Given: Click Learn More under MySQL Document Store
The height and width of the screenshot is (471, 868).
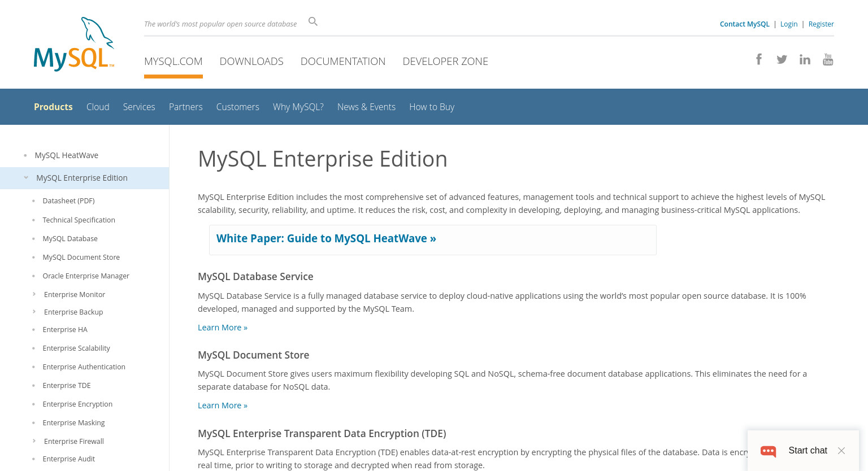Looking at the screenshot, I should [x=223, y=405].
